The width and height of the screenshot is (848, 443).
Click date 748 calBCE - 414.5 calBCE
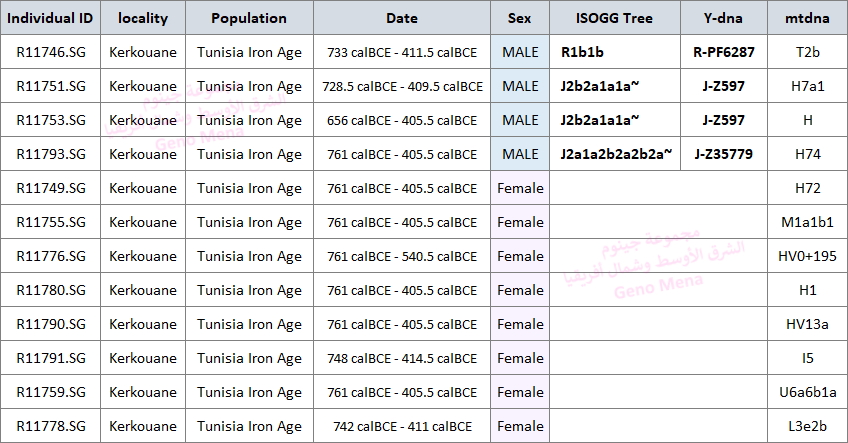tap(402, 359)
